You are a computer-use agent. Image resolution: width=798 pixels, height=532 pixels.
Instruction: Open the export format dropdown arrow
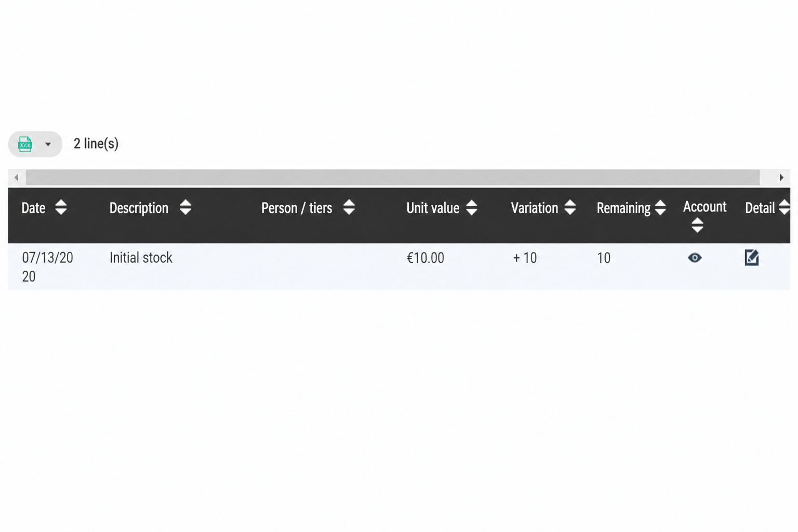pos(48,144)
